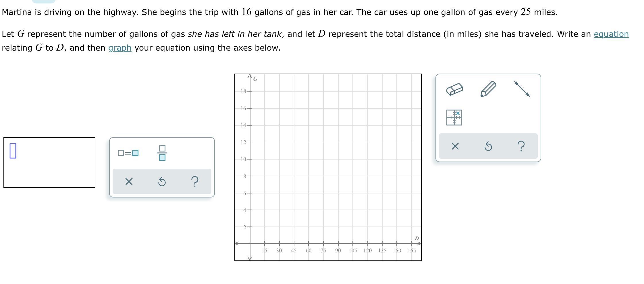This screenshot has height=284, width=644.
Task: Open graph tools help question mark
Action: click(521, 146)
